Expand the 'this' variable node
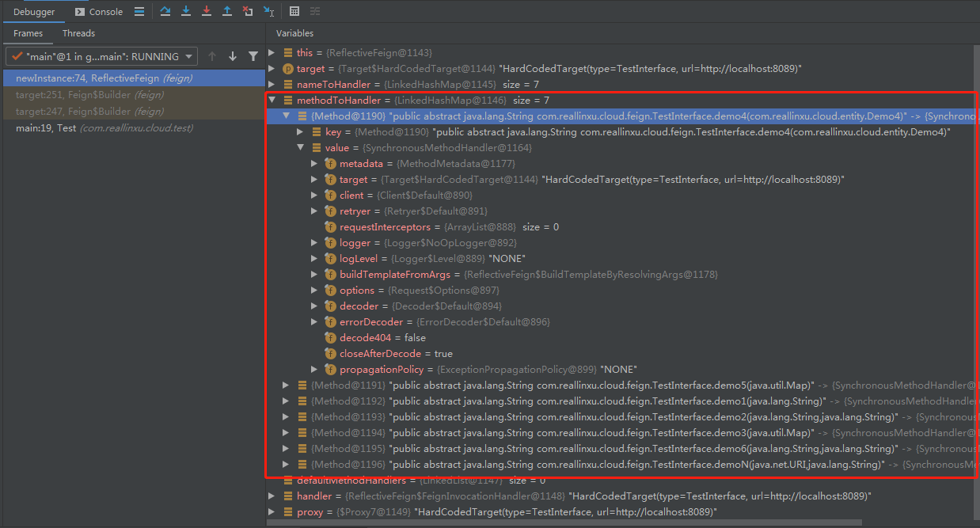The image size is (980, 528). pyautogui.click(x=272, y=53)
